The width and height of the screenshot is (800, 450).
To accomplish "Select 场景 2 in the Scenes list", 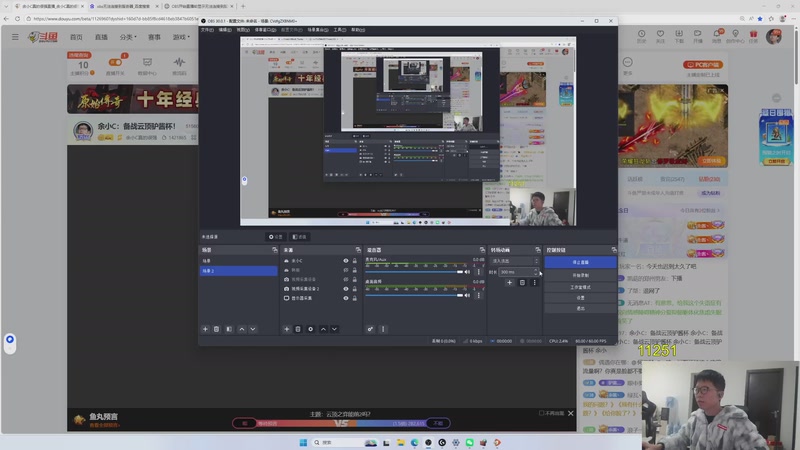I will [x=238, y=271].
